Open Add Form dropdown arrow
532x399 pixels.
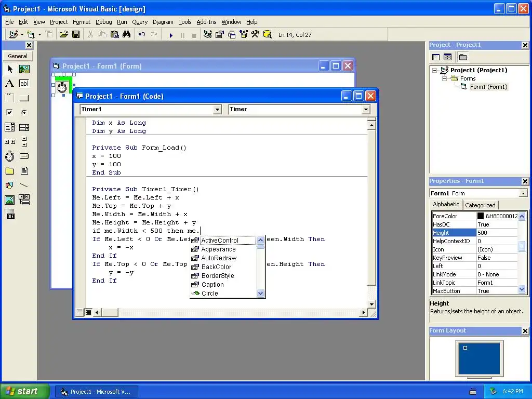39,35
